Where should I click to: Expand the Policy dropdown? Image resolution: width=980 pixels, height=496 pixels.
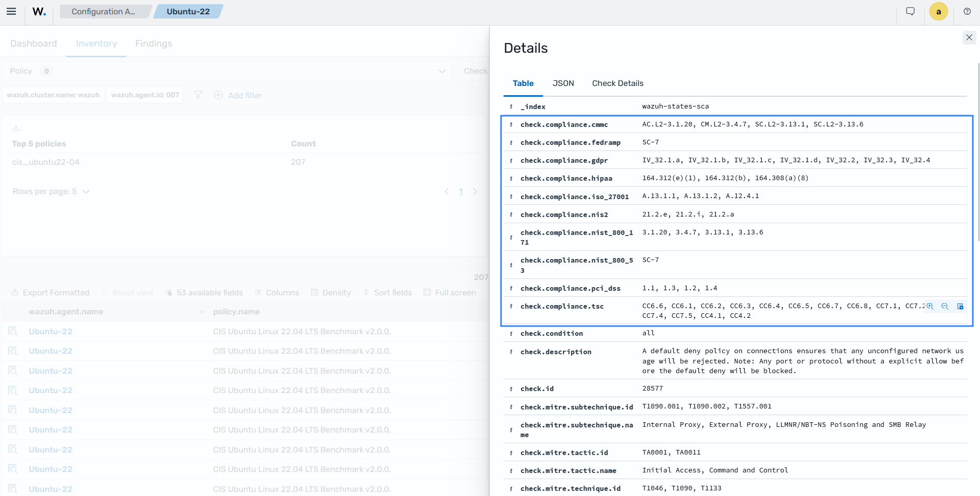click(x=227, y=71)
